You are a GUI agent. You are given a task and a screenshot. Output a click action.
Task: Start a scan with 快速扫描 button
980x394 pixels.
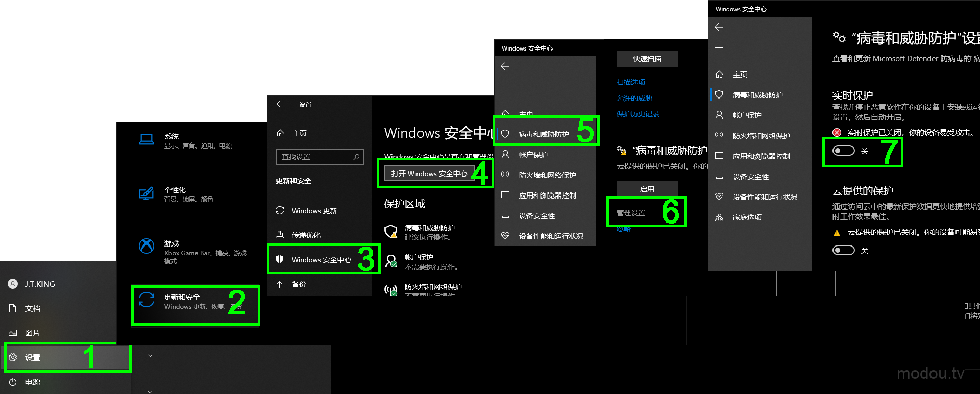coord(647,59)
